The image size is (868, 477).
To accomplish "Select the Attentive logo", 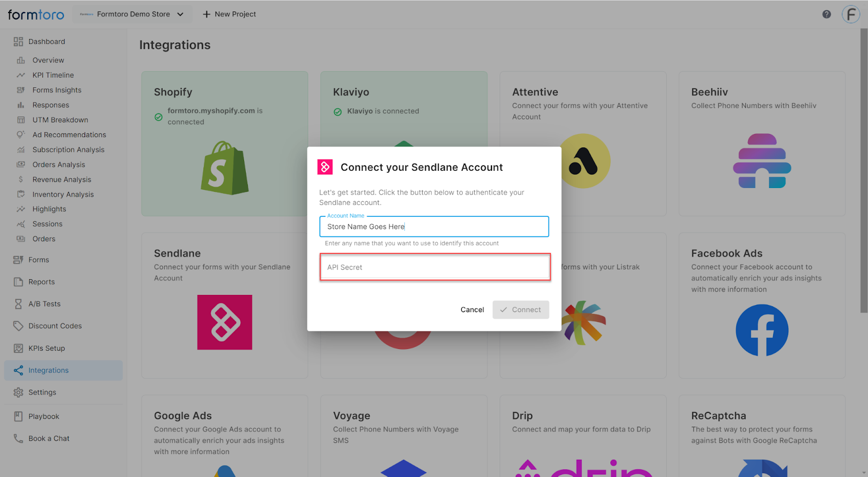I will (x=584, y=161).
